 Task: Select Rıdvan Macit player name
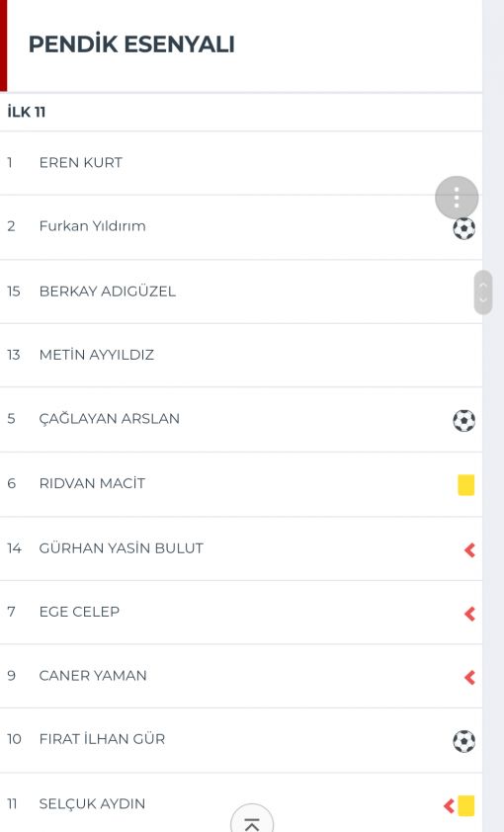coord(92,483)
